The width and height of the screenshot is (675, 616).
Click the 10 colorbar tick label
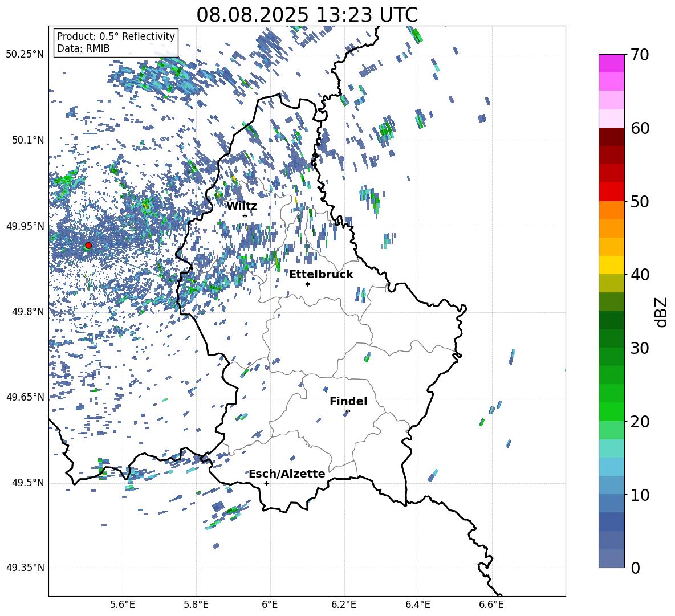pos(640,495)
